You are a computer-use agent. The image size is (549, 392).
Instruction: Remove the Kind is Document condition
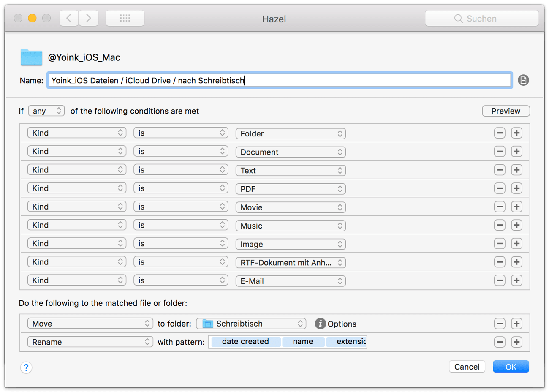pos(500,152)
